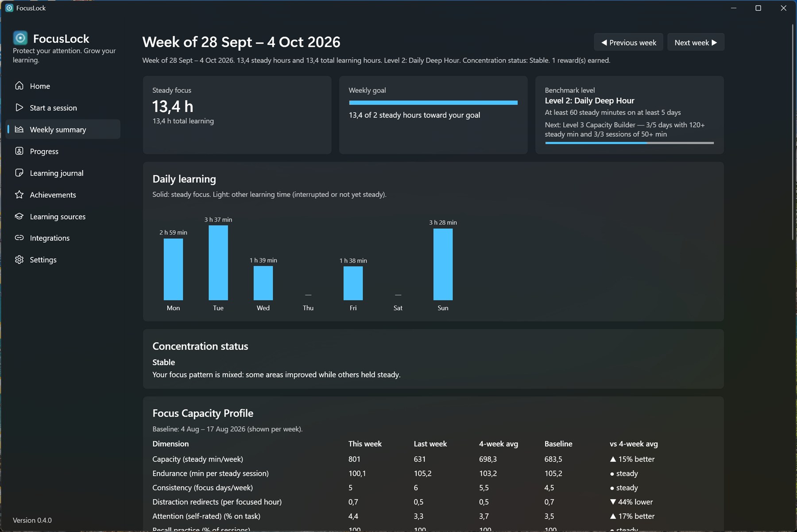Click the 'Consistency (focus days/week)' row label
This screenshot has height=532, width=797.
(x=202, y=488)
